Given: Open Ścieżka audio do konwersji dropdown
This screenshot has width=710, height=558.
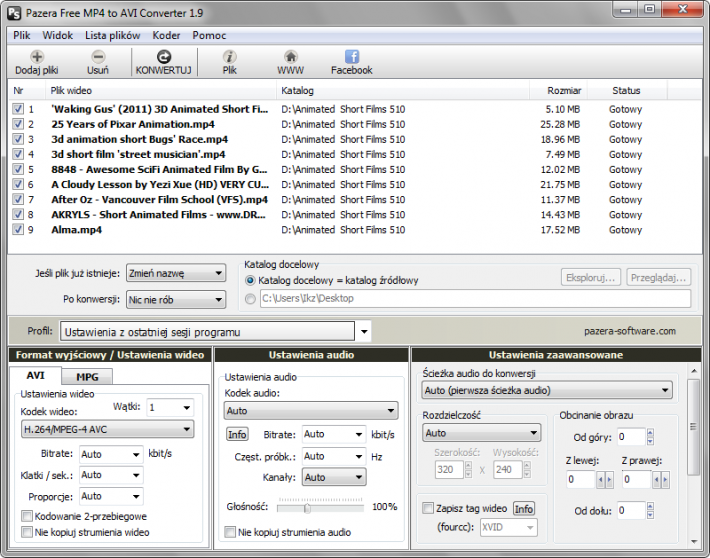Looking at the screenshot, I should [547, 390].
